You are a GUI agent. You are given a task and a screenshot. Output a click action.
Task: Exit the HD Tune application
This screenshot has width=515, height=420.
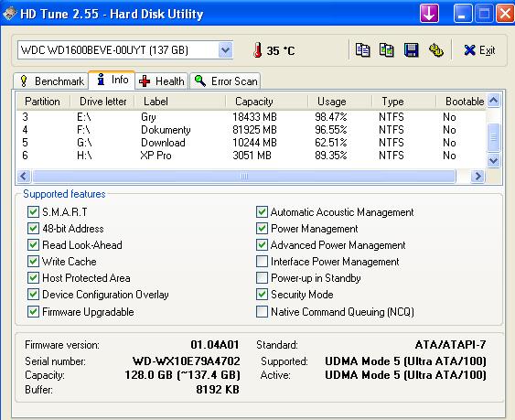(x=479, y=50)
